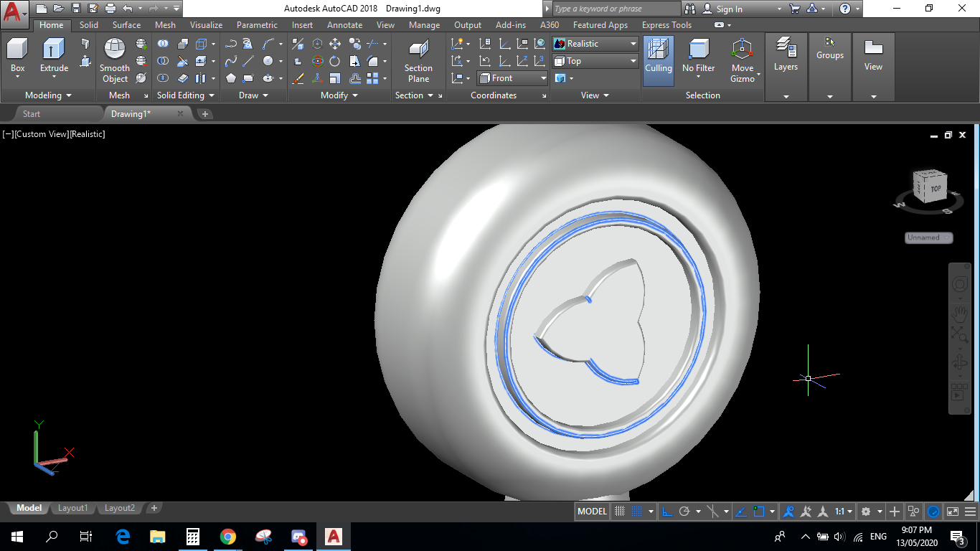This screenshot has height=551, width=980.
Task: Open Calculator from the Windows taskbar
Action: [x=193, y=536]
